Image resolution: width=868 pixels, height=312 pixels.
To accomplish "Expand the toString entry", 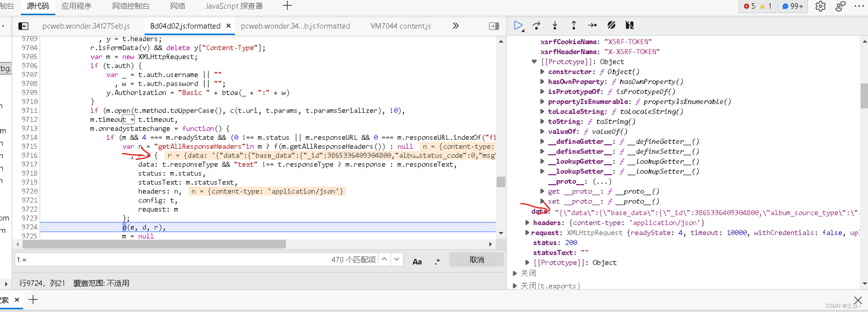I will pyautogui.click(x=542, y=122).
